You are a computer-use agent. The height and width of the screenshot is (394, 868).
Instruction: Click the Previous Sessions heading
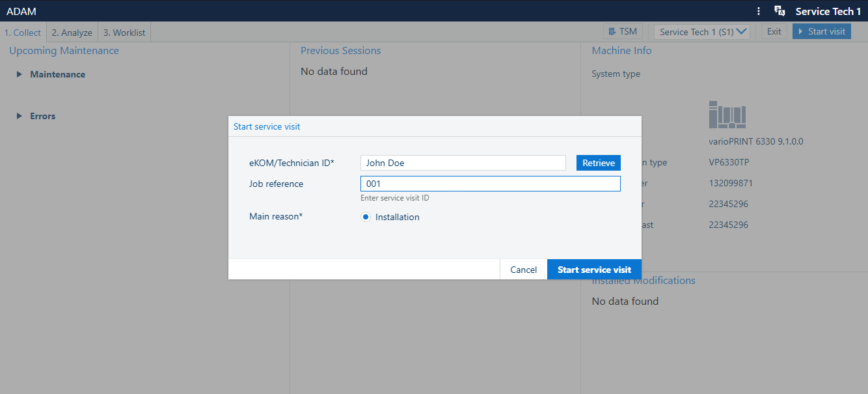point(340,51)
